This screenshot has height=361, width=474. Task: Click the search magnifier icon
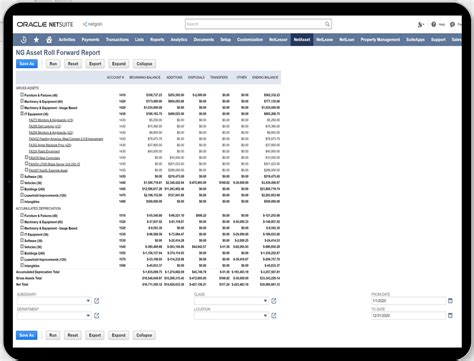pos(327,24)
